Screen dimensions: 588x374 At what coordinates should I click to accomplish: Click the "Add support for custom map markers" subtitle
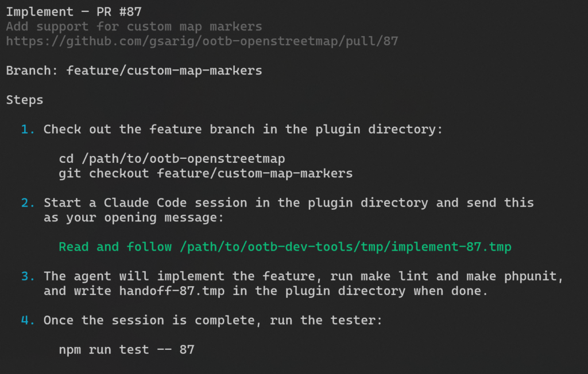134,26
